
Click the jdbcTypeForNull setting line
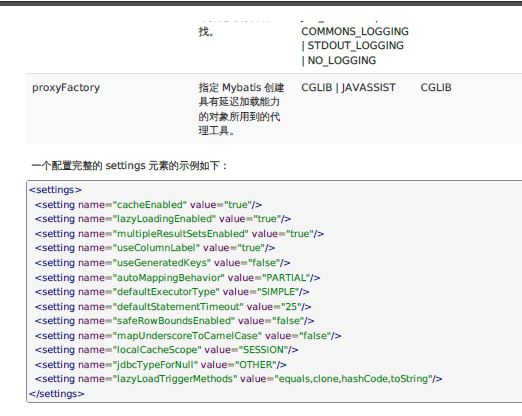point(161,364)
